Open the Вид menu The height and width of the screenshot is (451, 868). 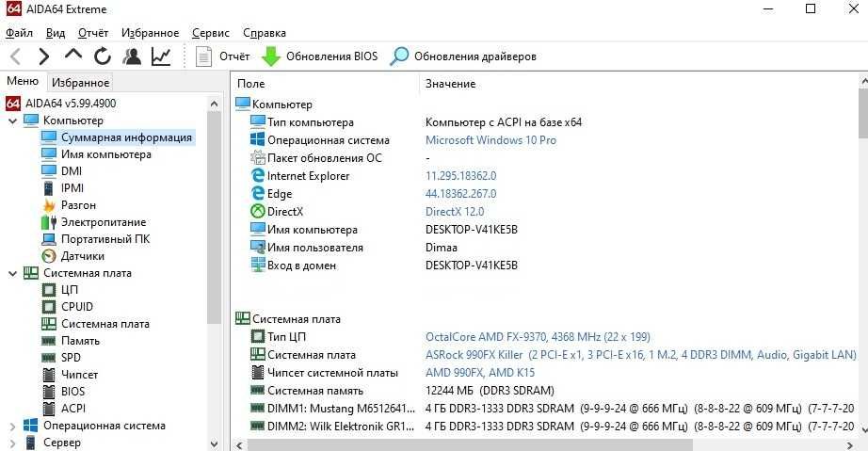click(x=56, y=33)
